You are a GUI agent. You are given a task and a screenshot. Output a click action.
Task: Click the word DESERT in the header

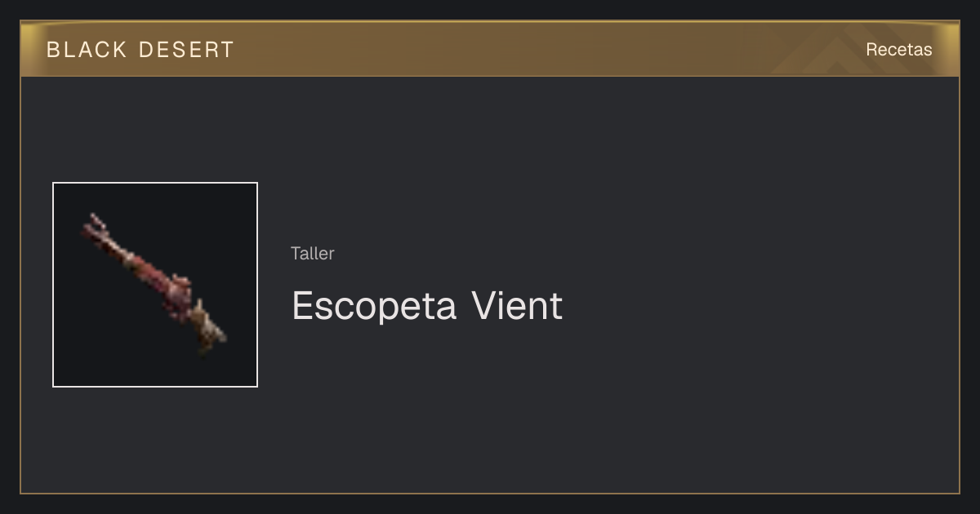(186, 50)
